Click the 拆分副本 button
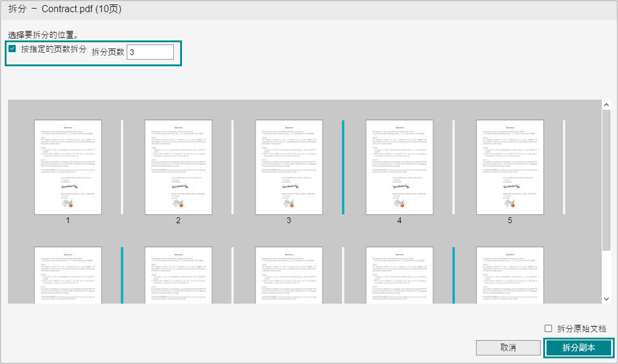The height and width of the screenshot is (364, 618). coord(578,348)
